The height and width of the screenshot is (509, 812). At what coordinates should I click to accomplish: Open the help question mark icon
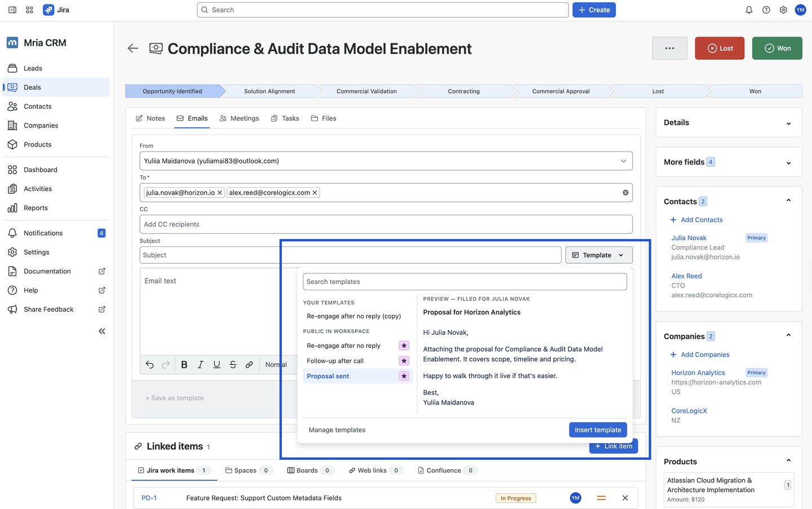[766, 10]
